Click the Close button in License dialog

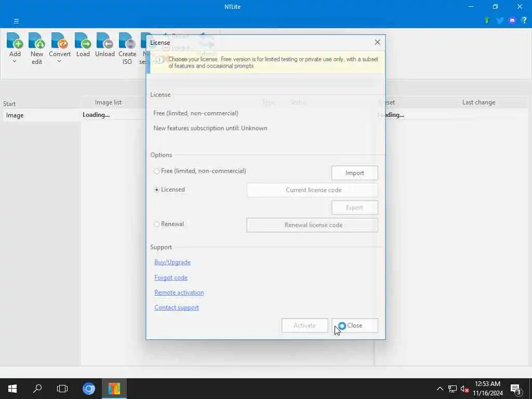coord(354,326)
